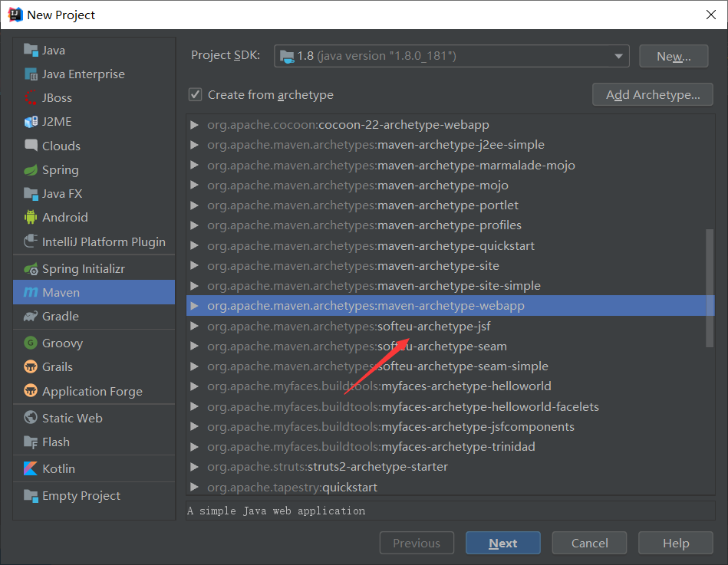Image resolution: width=728 pixels, height=565 pixels.
Task: Click the Empty Project folder icon
Action: point(31,495)
